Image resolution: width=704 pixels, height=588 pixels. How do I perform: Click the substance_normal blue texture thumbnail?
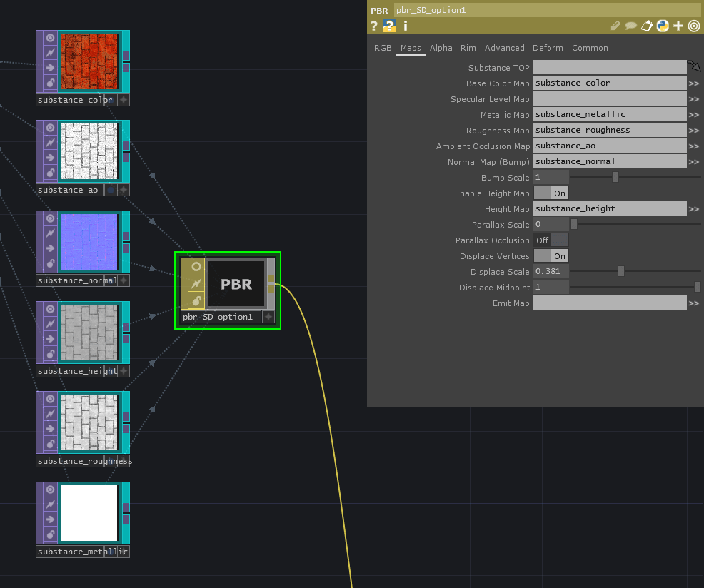pyautogui.click(x=89, y=241)
